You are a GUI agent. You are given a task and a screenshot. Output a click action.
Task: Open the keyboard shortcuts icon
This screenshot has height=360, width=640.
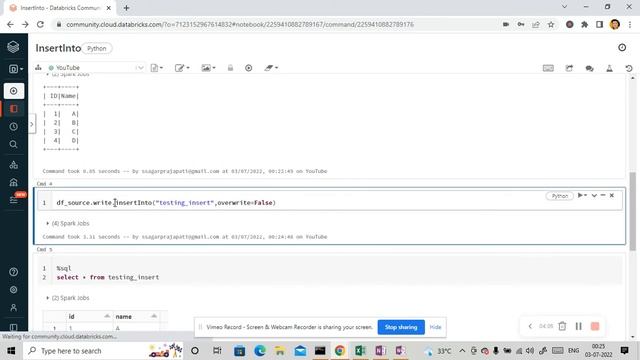[548, 68]
